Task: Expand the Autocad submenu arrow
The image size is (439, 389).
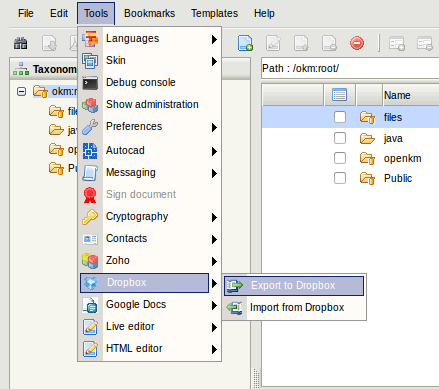Action: 214,152
